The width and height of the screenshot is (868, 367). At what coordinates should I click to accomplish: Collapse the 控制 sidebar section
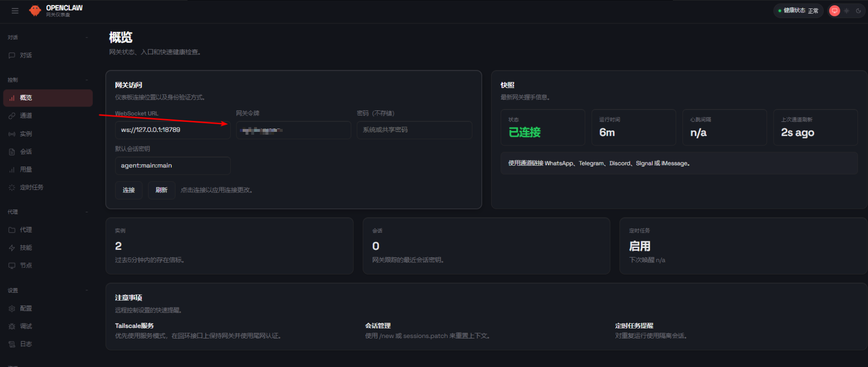coord(87,80)
